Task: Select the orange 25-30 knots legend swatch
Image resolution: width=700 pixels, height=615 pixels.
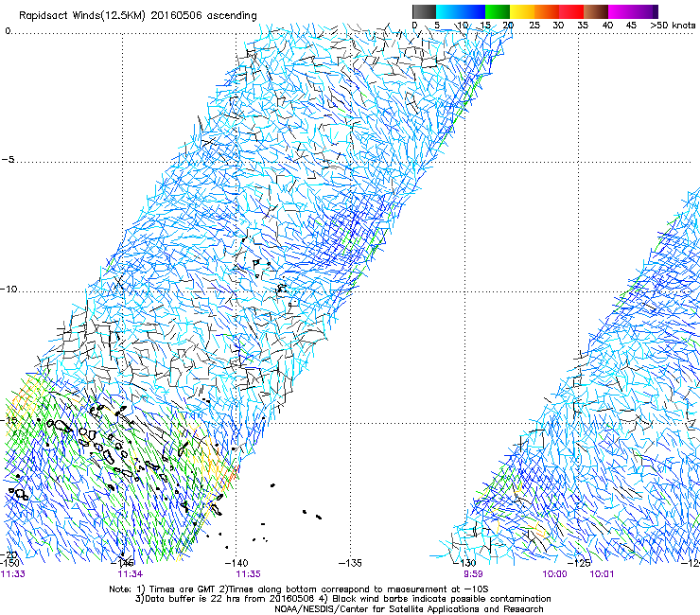Action: pyautogui.click(x=547, y=11)
